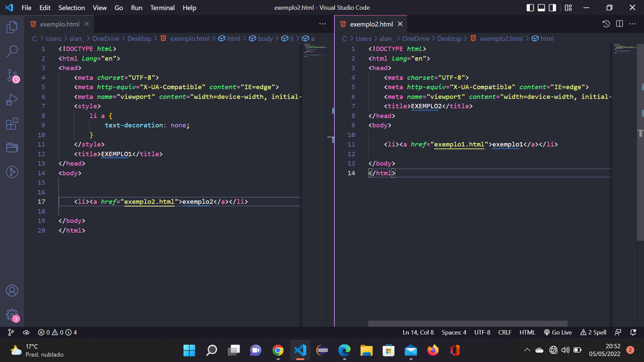Open the Edit menu
The width and height of the screenshot is (644, 362).
(x=45, y=8)
